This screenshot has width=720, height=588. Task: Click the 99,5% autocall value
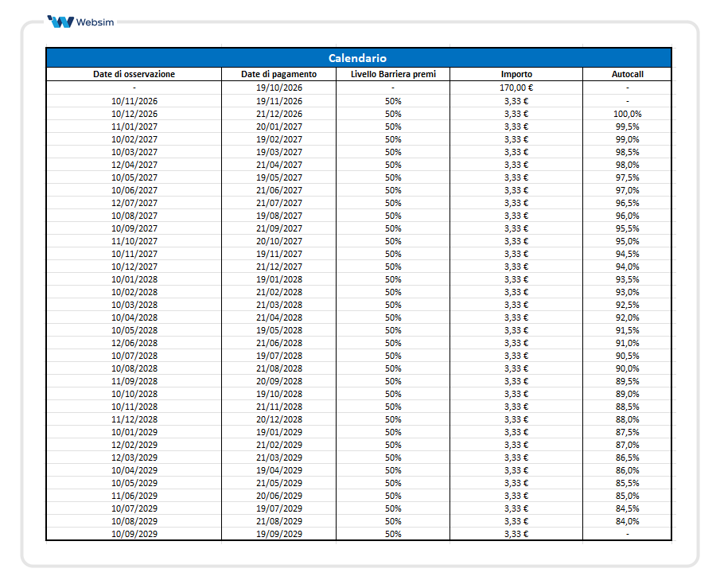[627, 127]
